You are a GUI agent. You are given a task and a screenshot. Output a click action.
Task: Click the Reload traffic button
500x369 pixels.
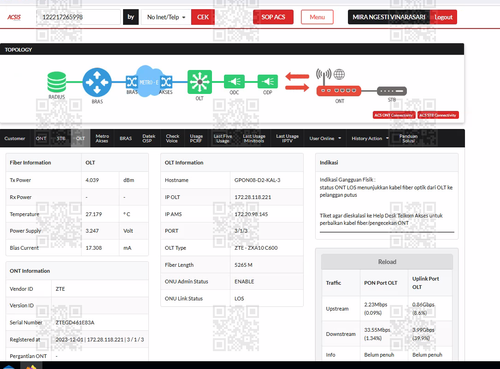[387, 262]
